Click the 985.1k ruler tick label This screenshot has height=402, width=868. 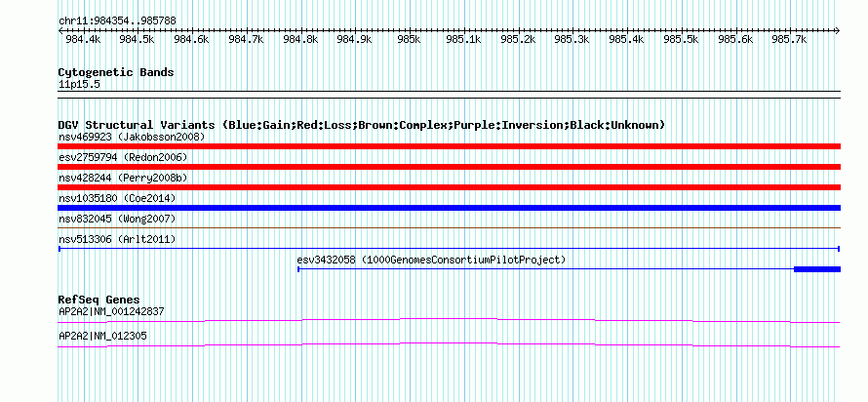point(463,40)
